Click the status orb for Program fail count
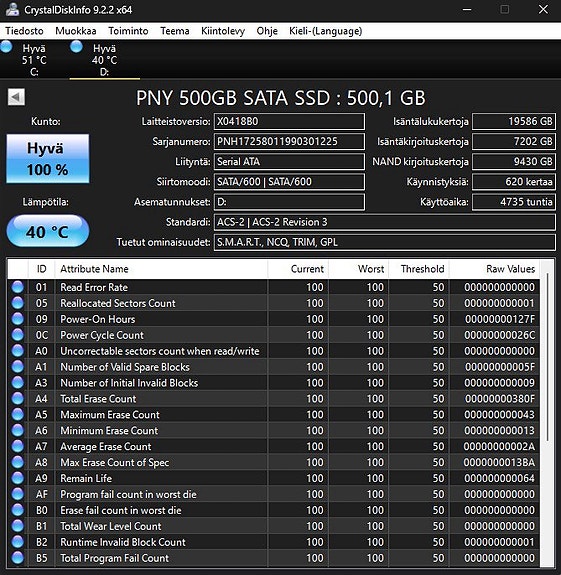The width and height of the screenshot is (561, 575). click(18, 494)
